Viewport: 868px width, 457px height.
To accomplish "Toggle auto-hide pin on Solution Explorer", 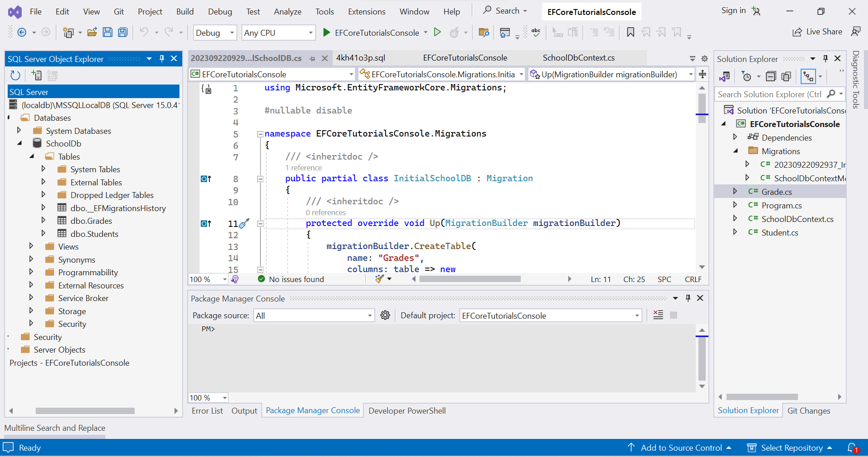I will [826, 59].
